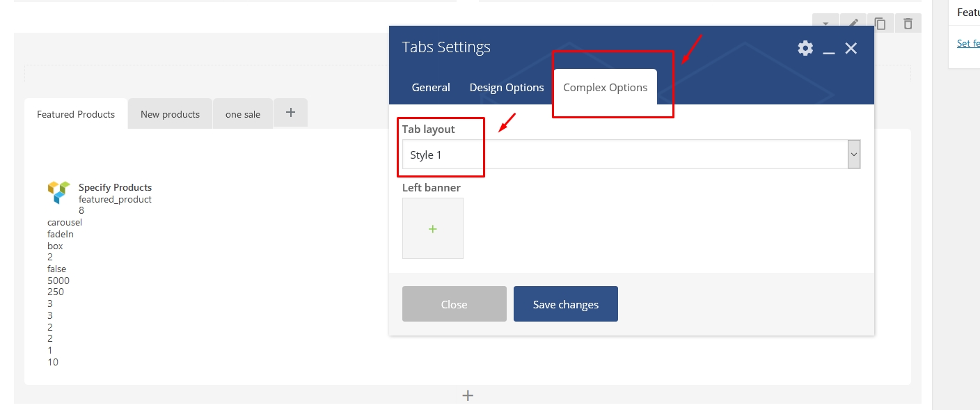Click the plus icon below the tabs container
Image resolution: width=980 pixels, height=410 pixels.
pos(468,395)
